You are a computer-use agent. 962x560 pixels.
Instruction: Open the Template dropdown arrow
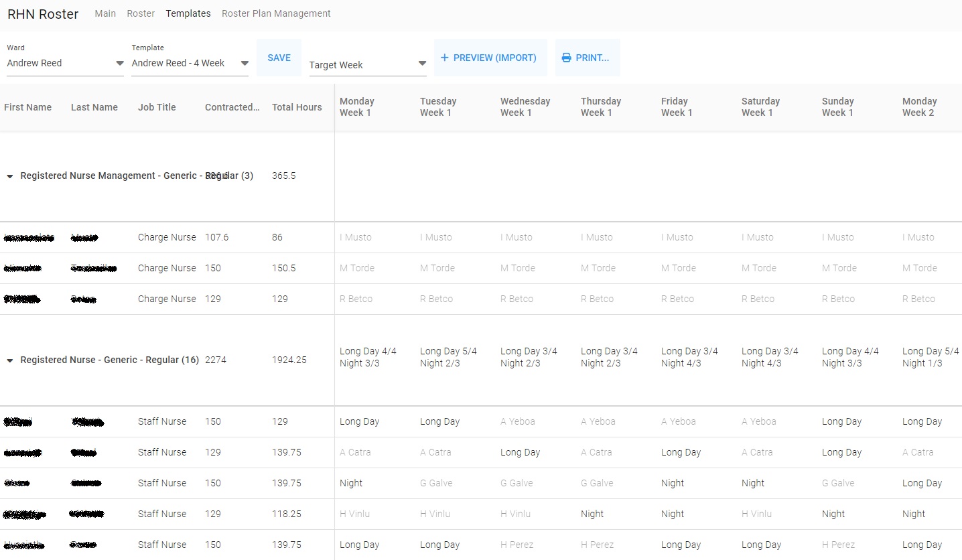click(245, 63)
